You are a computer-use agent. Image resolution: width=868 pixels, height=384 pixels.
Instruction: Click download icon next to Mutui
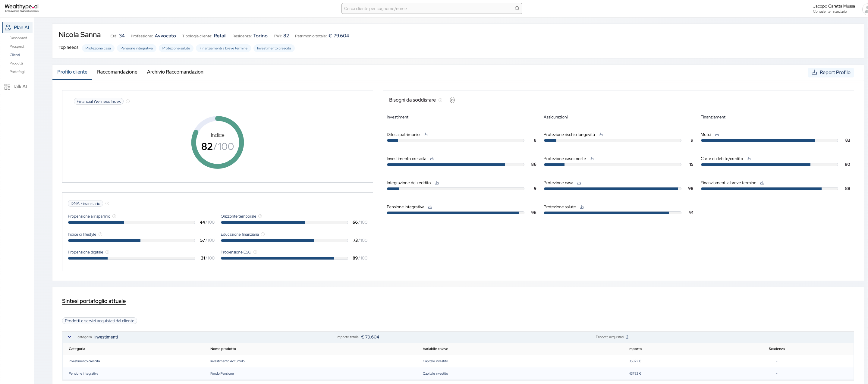click(717, 135)
